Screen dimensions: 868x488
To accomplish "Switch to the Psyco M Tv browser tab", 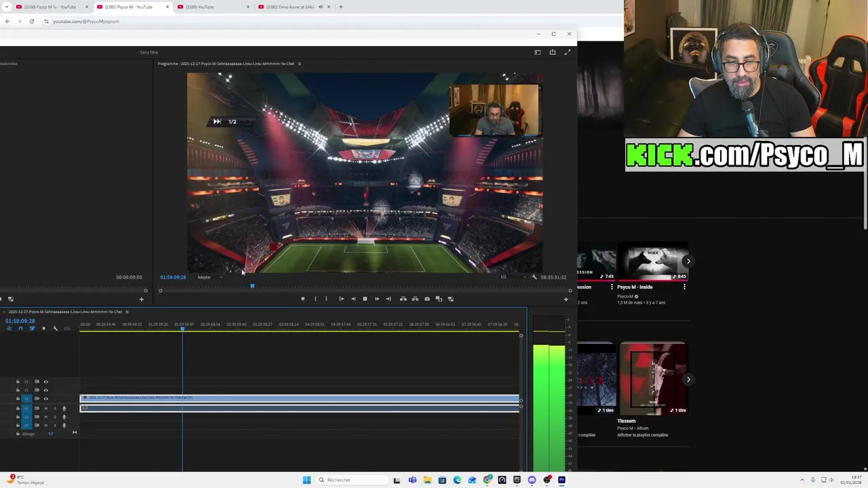I will coord(50,7).
